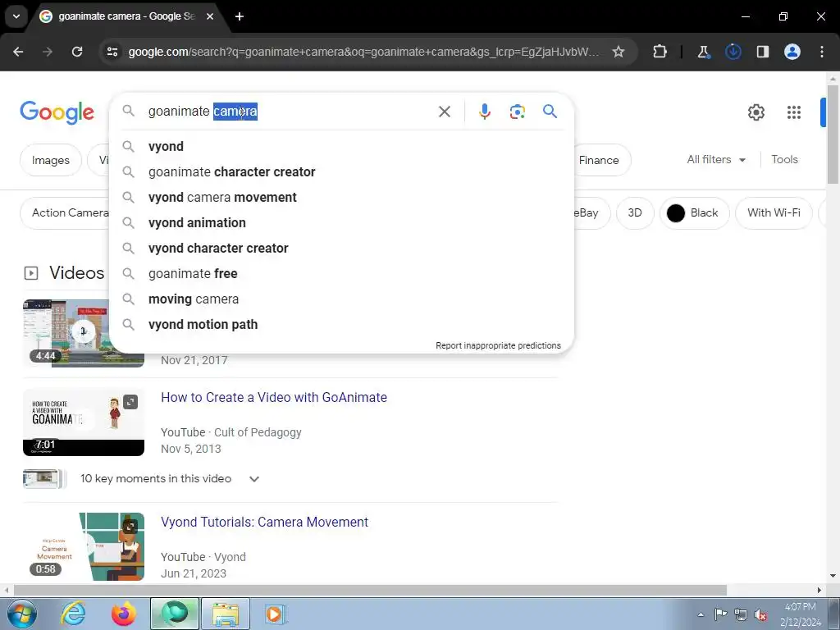Open 'Vyond Tutorials: Camera Movement' link
The width and height of the screenshot is (840, 630).
click(265, 523)
